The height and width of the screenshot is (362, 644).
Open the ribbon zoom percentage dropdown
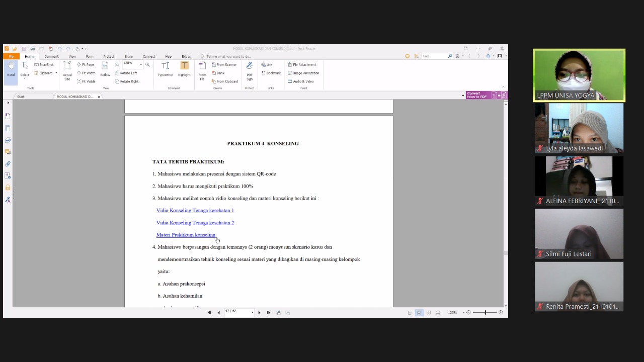(141, 64)
